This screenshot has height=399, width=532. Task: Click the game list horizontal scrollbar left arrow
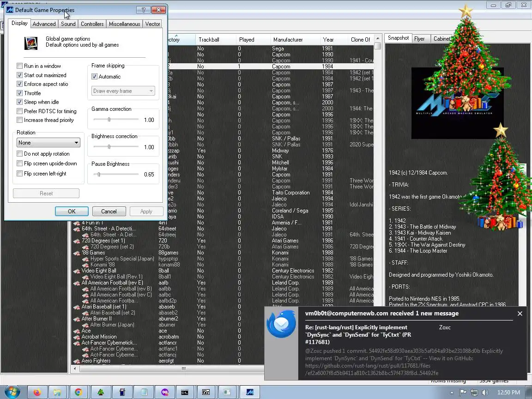point(75,369)
